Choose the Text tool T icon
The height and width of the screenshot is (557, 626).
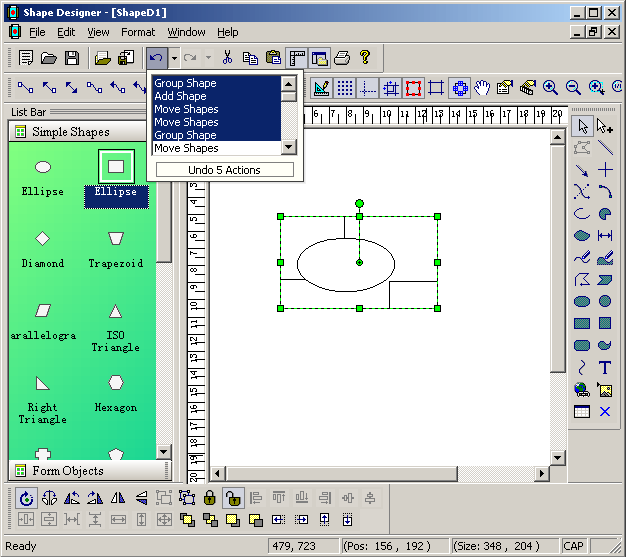coord(605,367)
